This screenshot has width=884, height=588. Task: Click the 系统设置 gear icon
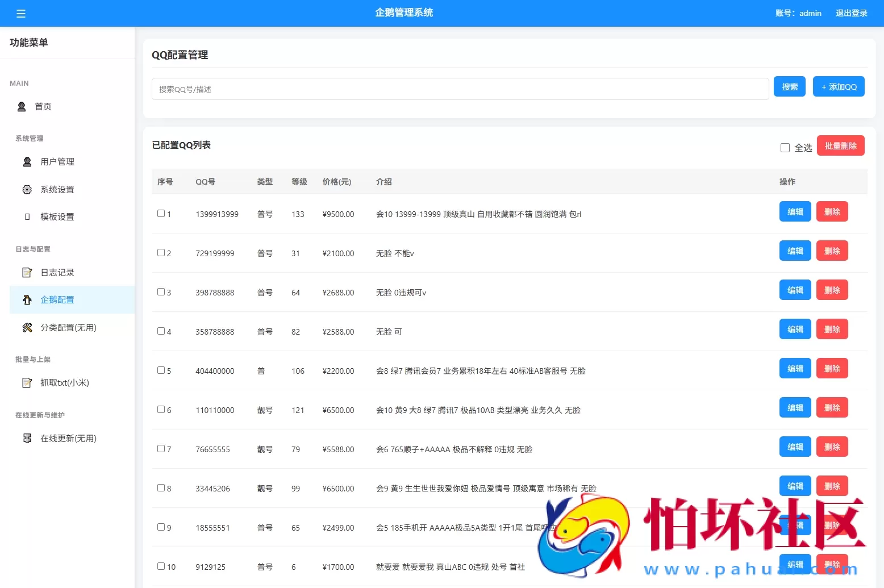27,189
